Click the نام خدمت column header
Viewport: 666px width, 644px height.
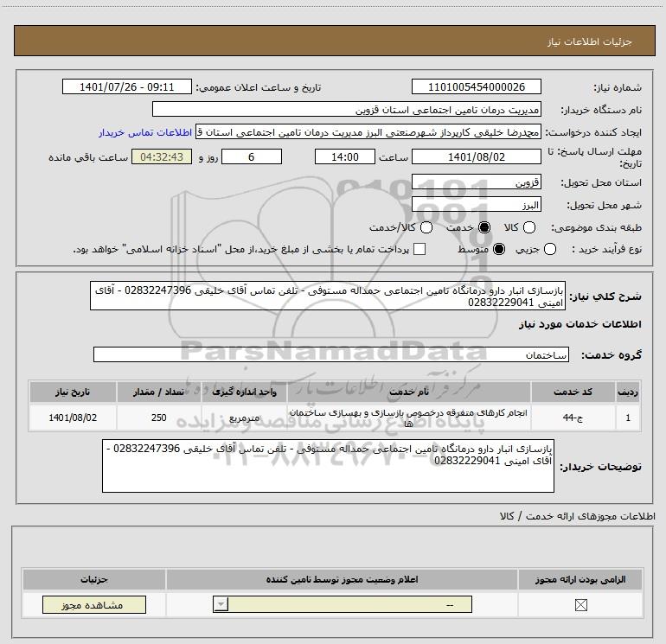coord(409,392)
